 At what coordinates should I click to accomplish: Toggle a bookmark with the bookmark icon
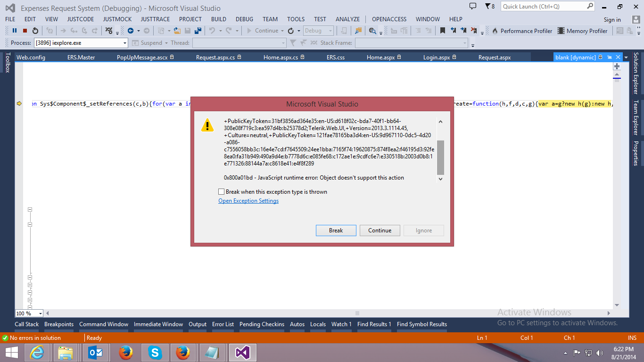coord(443,31)
